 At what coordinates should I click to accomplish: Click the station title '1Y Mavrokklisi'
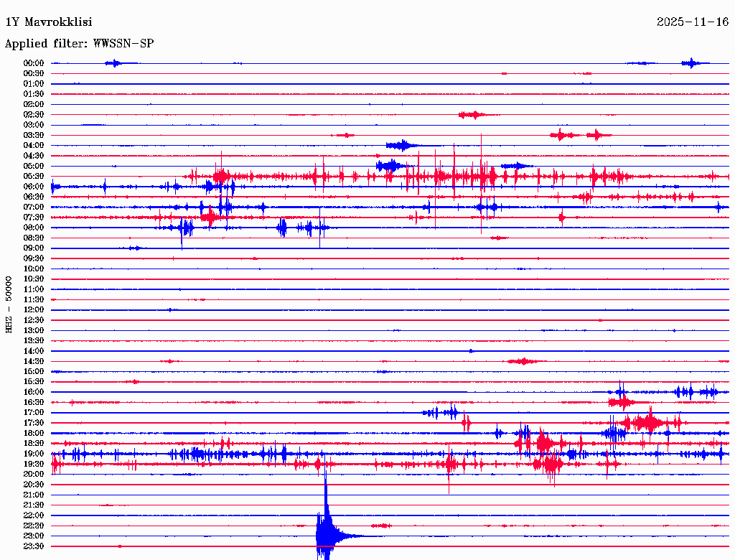[49, 22]
